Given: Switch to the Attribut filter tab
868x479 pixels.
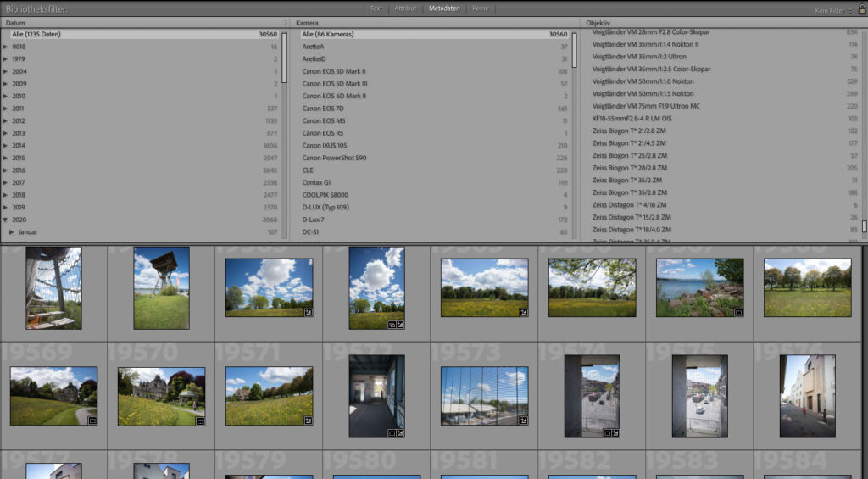Looking at the screenshot, I should [405, 8].
